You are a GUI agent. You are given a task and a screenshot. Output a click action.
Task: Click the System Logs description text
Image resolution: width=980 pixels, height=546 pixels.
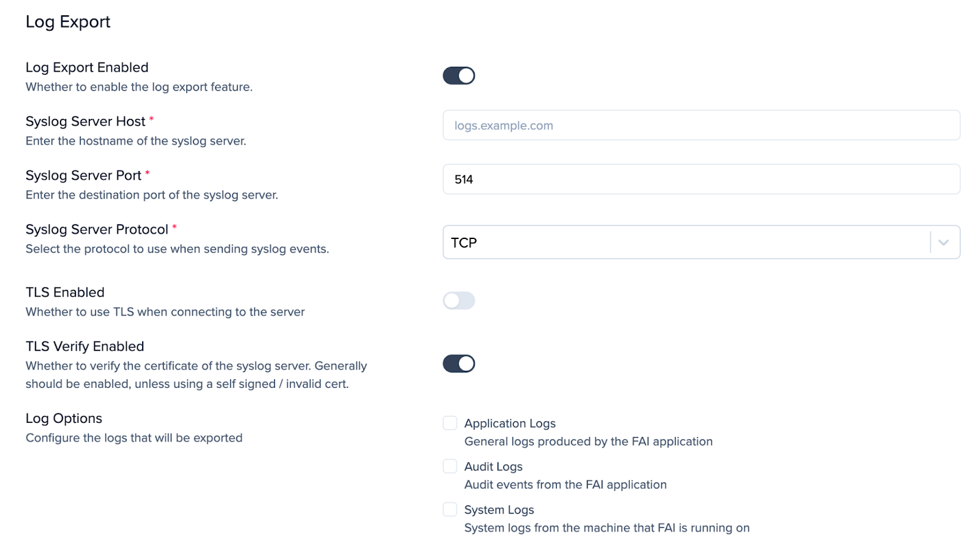click(x=606, y=527)
